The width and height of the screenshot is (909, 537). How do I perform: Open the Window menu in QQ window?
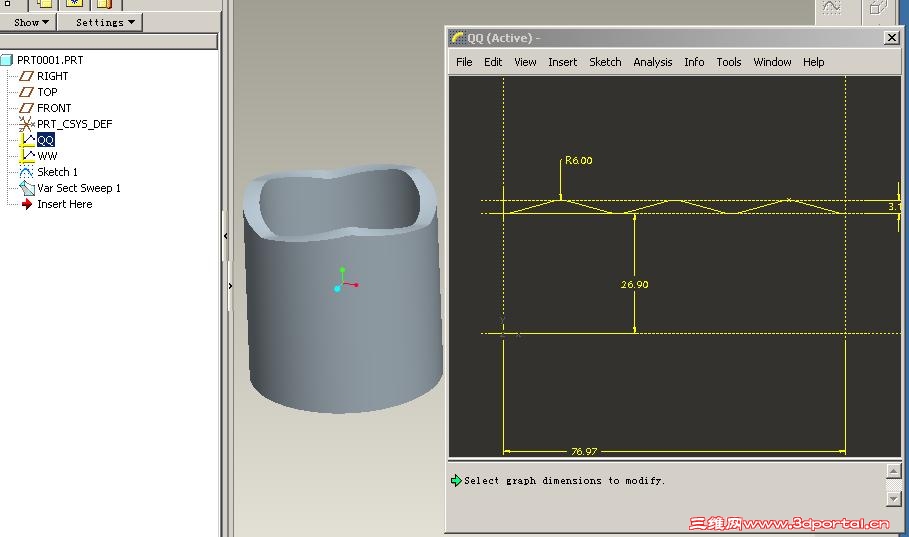click(772, 62)
